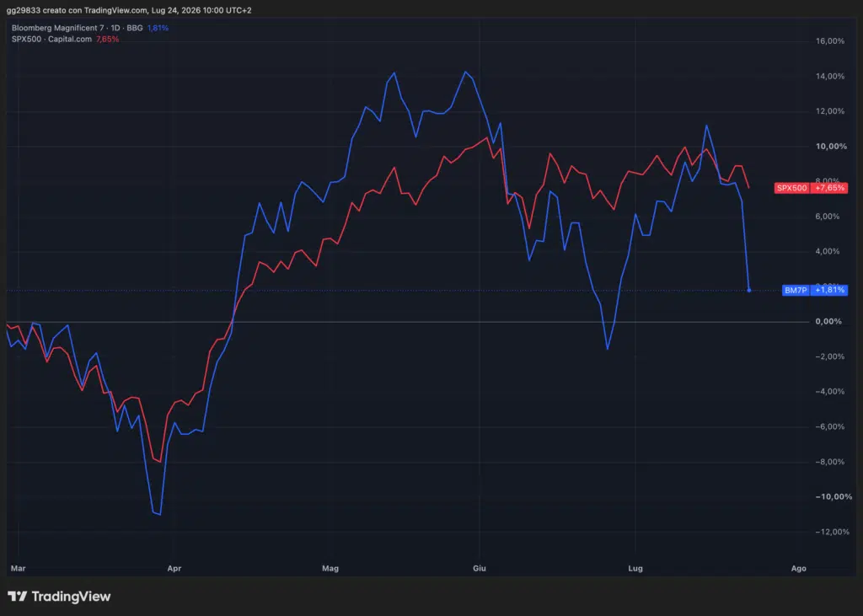863x616 pixels.
Task: Click the blue endpoint dot of BM7P line
Action: coord(749,290)
